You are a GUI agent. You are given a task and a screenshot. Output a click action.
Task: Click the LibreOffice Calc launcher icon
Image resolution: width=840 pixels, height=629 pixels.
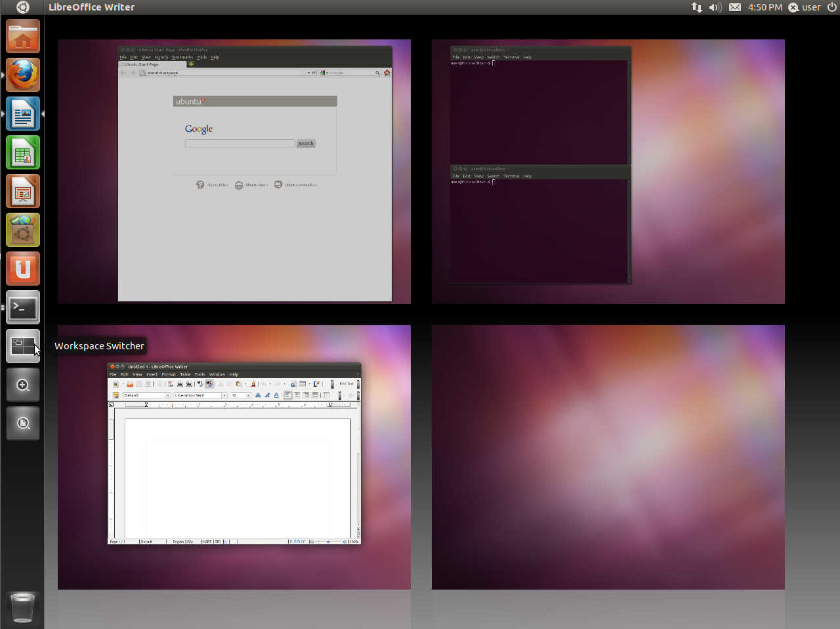pyautogui.click(x=23, y=153)
